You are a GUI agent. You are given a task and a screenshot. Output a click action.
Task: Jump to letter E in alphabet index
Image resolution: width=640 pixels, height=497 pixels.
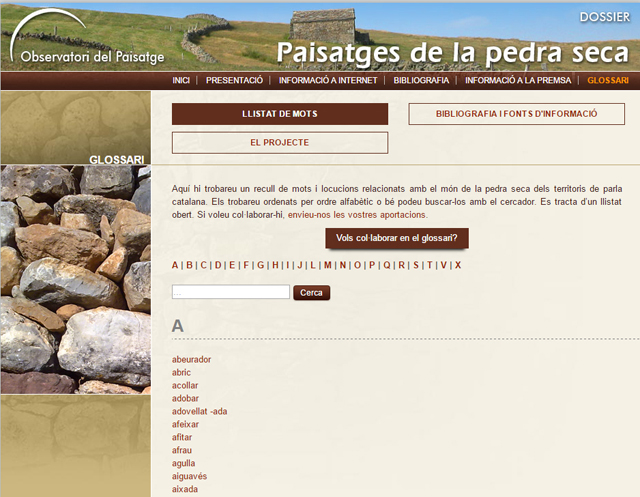[232, 265]
